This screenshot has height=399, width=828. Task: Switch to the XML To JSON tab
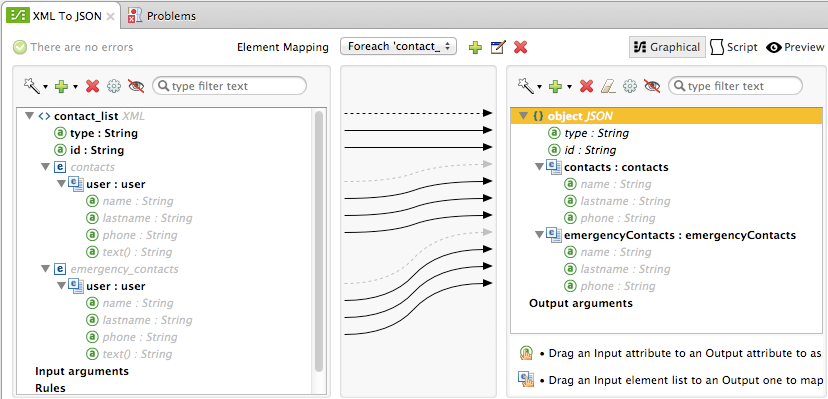click(61, 16)
